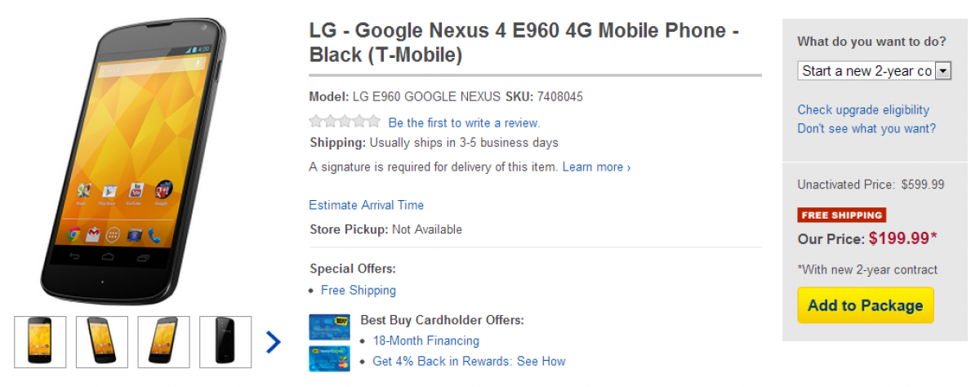Open the 'Start a new 2-year' dropdown
This screenshot has height=387, width=980.
(874, 71)
